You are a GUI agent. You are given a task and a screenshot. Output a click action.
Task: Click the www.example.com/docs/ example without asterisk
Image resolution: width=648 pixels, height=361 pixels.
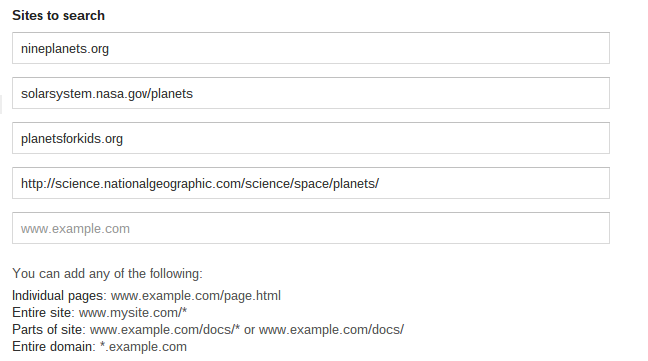click(331, 330)
